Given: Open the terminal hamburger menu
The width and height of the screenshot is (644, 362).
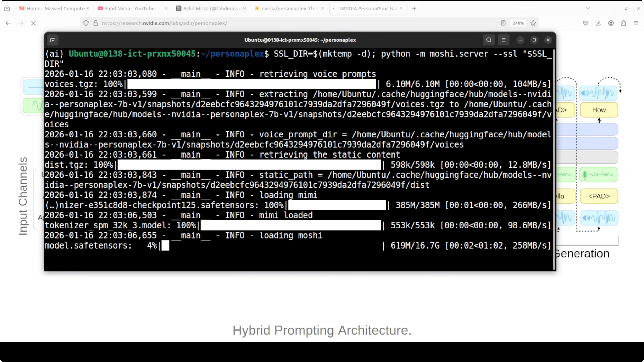Looking at the screenshot, I should click(x=503, y=40).
